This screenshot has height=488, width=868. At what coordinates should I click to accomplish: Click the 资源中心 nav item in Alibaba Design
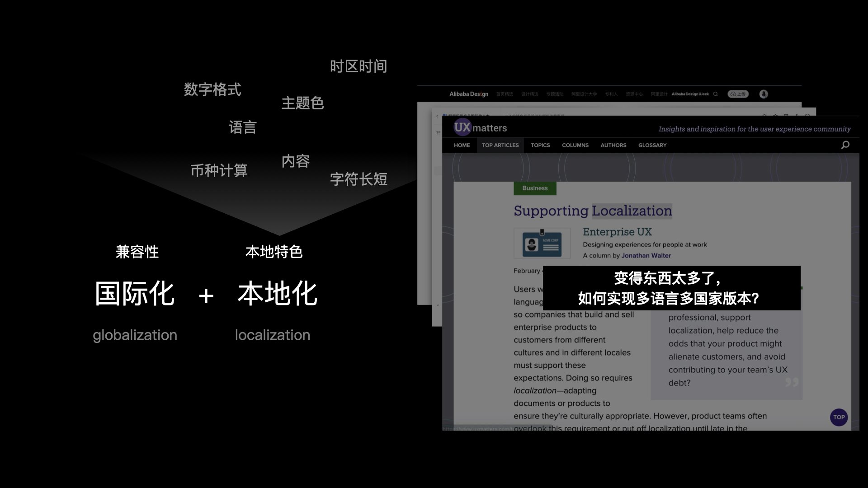(634, 94)
